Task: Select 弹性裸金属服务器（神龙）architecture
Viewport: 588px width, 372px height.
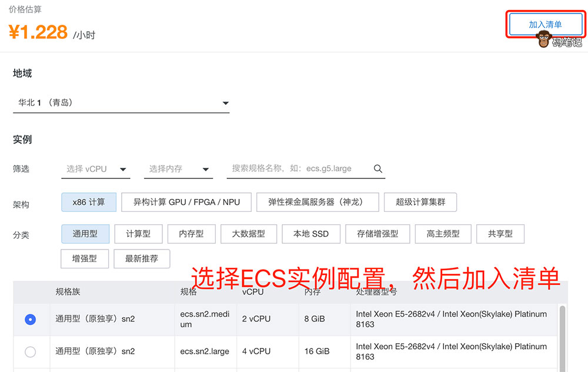Action: tap(315, 202)
